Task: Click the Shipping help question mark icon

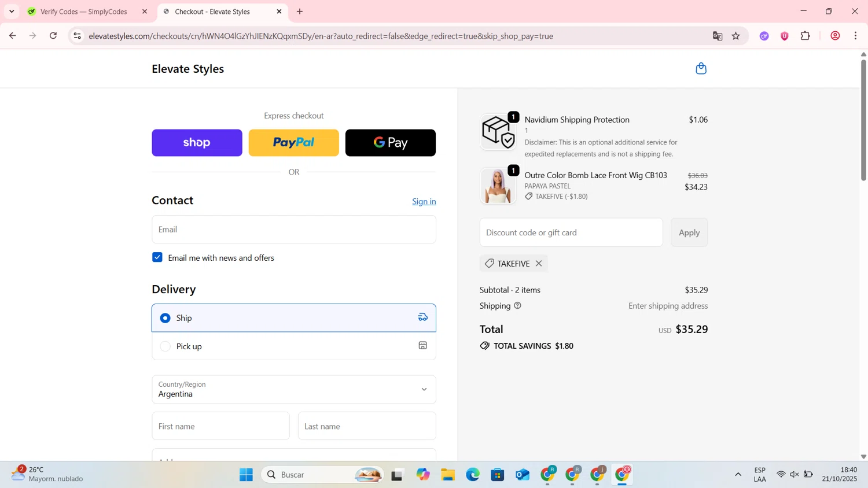Action: pyautogui.click(x=517, y=306)
